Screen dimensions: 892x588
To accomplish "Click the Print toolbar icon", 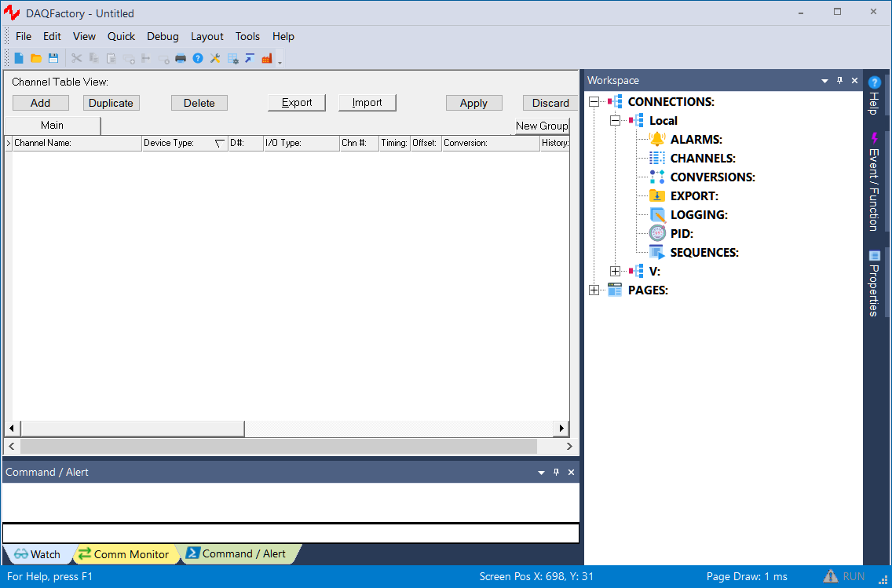I will [181, 58].
